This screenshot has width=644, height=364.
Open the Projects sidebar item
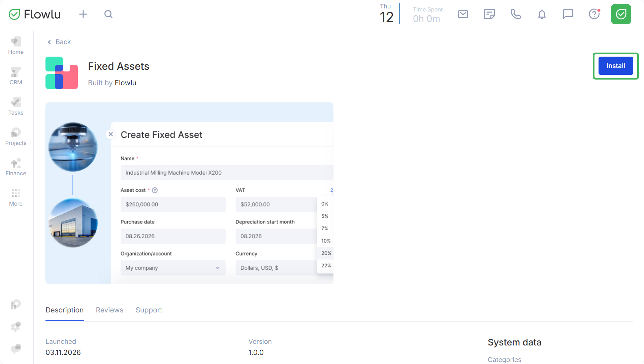[x=16, y=136]
